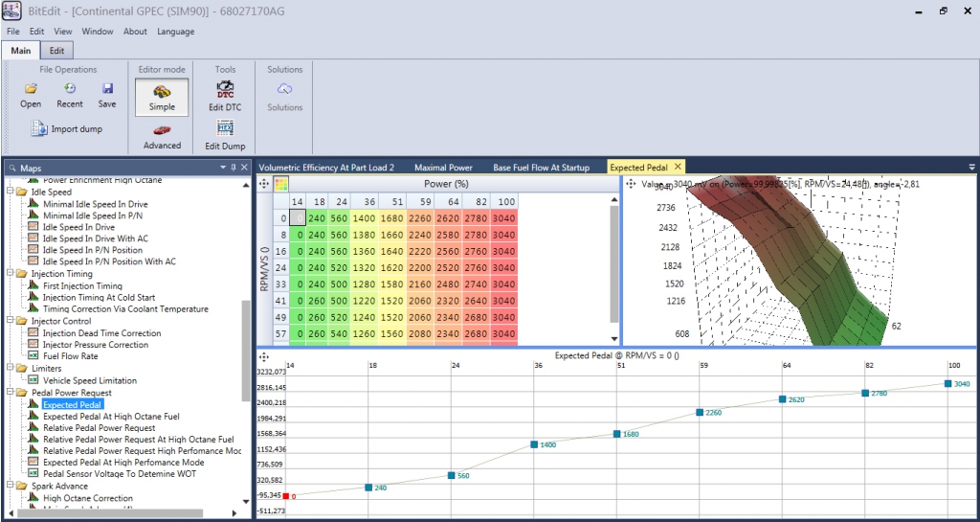Screen dimensions: 980x522
Task: Click graph point labeled 3040
Action: (948, 383)
